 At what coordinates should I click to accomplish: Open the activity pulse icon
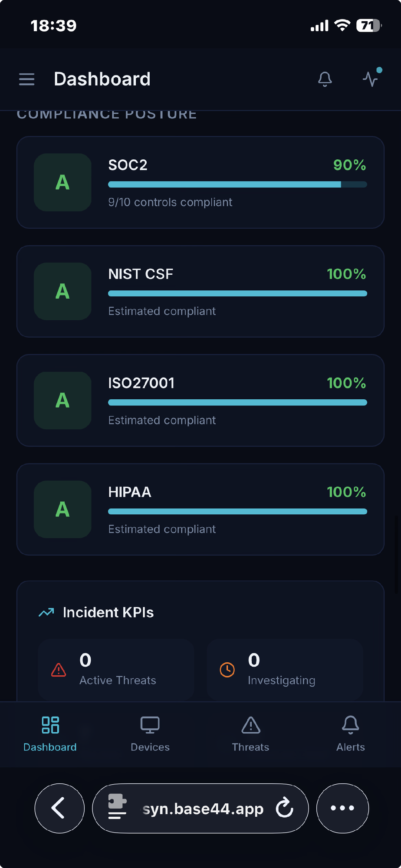point(371,79)
